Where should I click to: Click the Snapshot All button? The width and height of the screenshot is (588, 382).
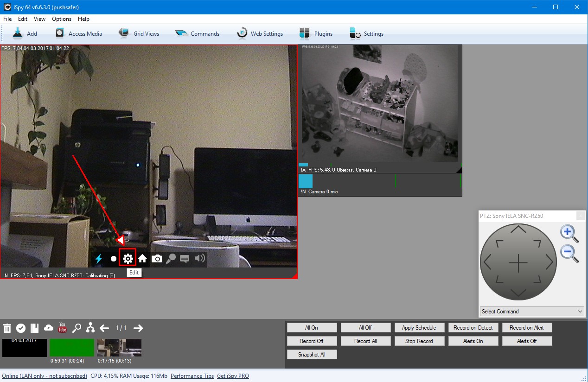[x=312, y=355]
